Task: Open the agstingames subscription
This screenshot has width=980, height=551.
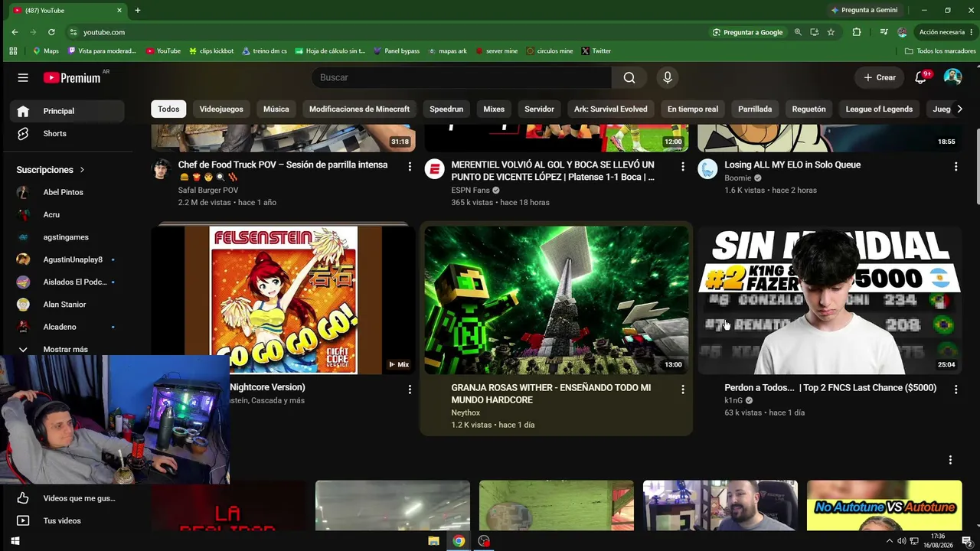Action: click(67, 237)
